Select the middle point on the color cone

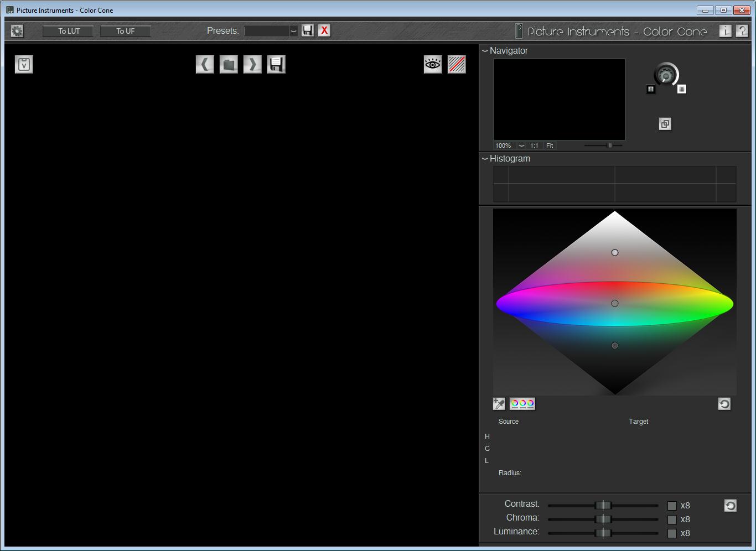tap(615, 304)
